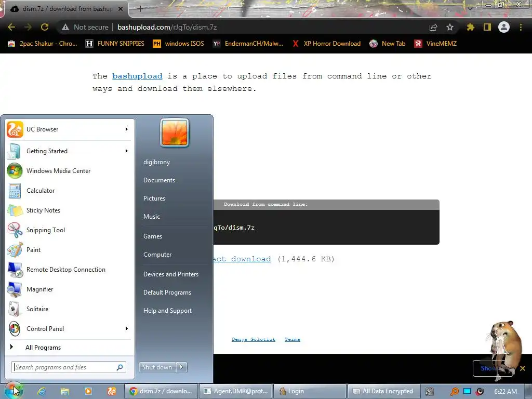Click the Shut down button
Viewport: 532px width, 399px height.
157,367
